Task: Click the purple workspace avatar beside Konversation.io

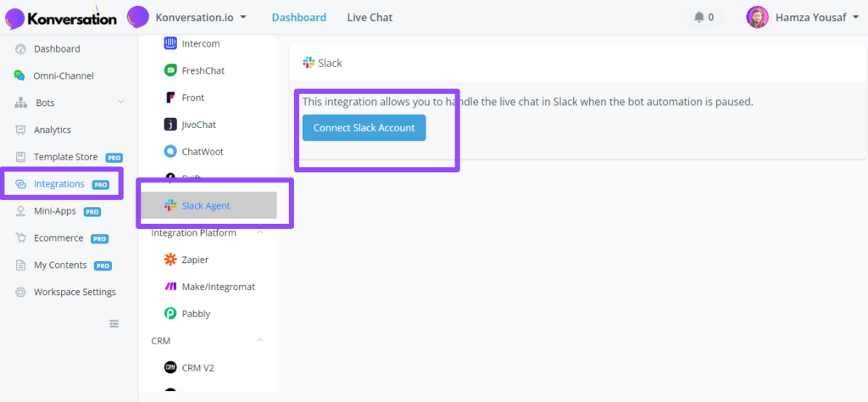Action: pyautogui.click(x=138, y=17)
